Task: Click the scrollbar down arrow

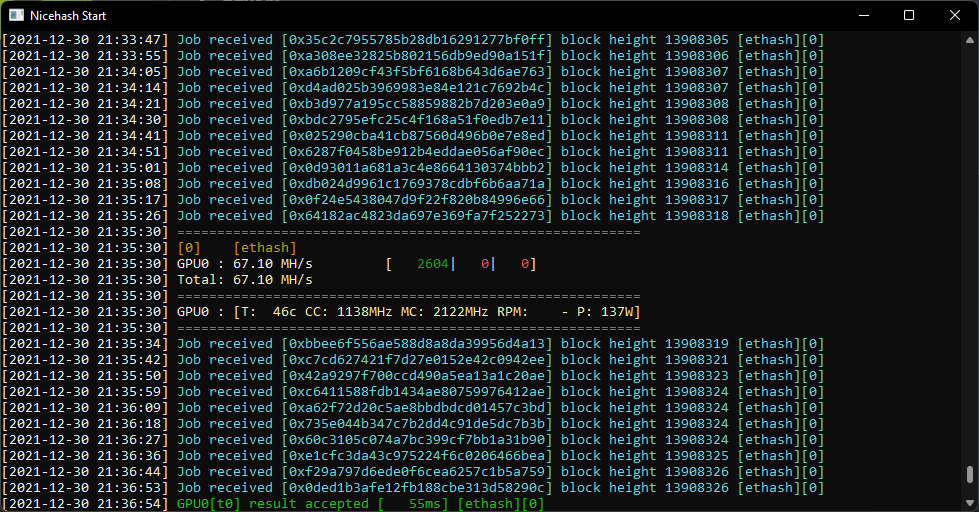Action: 970,503
